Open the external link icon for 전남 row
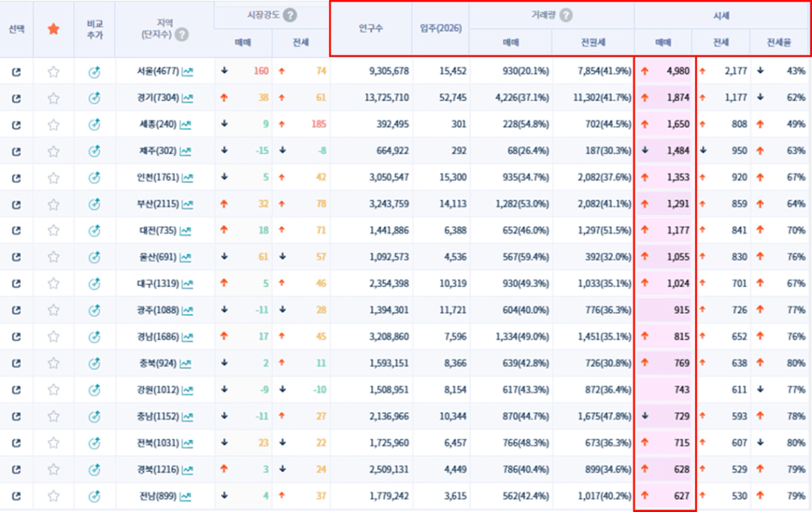The width and height of the screenshot is (812, 512). pos(16,495)
